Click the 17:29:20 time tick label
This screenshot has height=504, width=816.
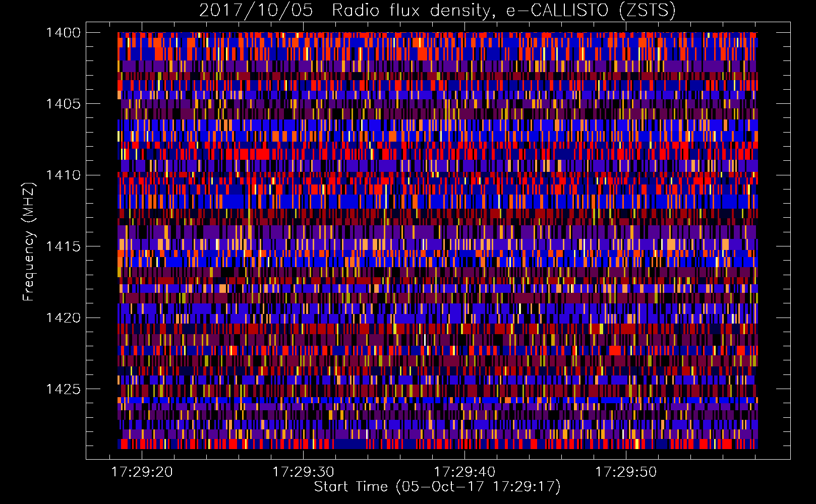click(x=142, y=472)
